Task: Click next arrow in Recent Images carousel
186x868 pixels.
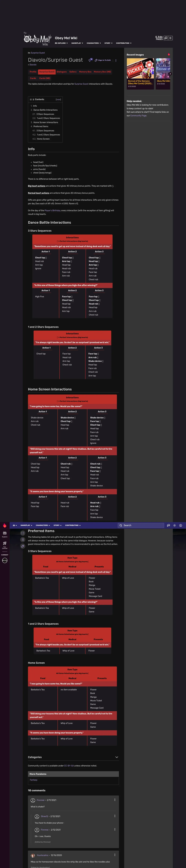Action: click(x=170, y=74)
